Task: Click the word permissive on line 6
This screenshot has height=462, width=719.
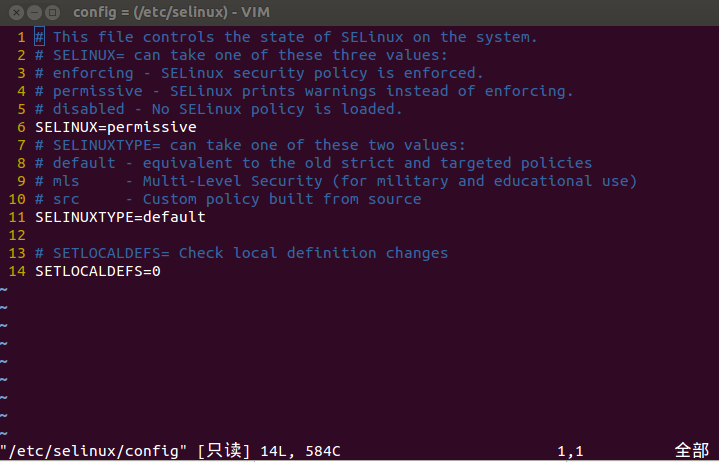Action: point(152,127)
